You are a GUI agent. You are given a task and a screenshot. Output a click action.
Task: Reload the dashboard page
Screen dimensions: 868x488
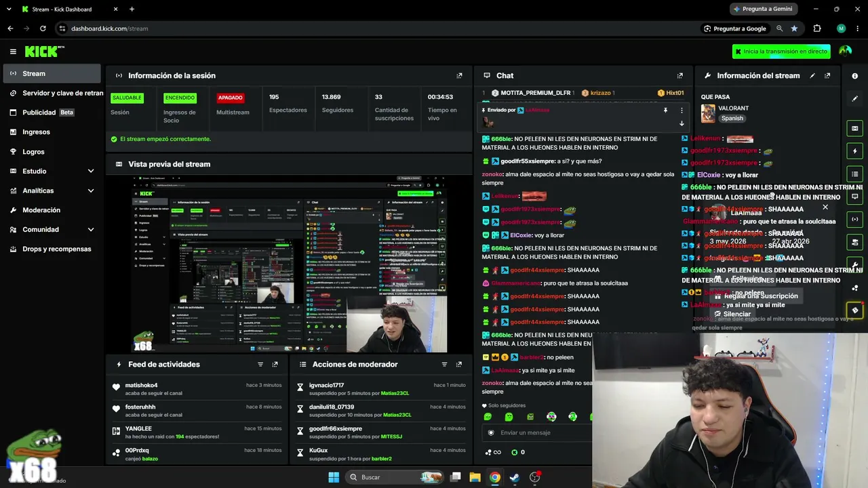[x=43, y=28]
